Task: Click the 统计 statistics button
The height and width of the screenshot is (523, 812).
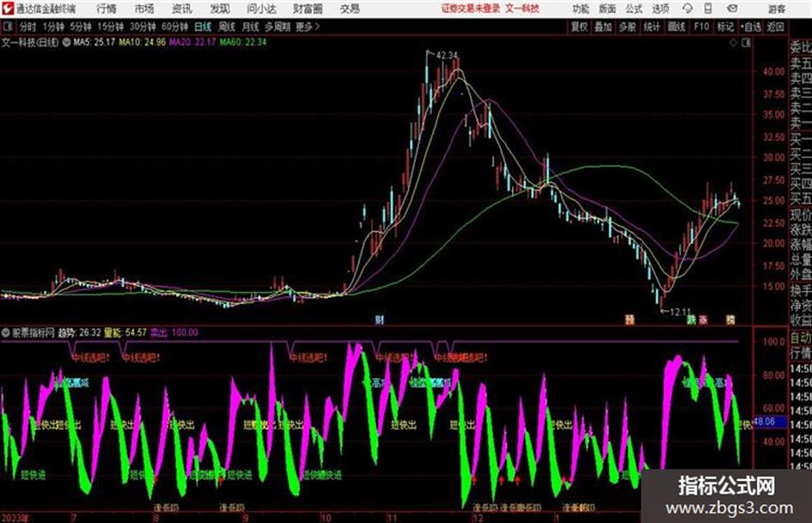Action: [652, 27]
